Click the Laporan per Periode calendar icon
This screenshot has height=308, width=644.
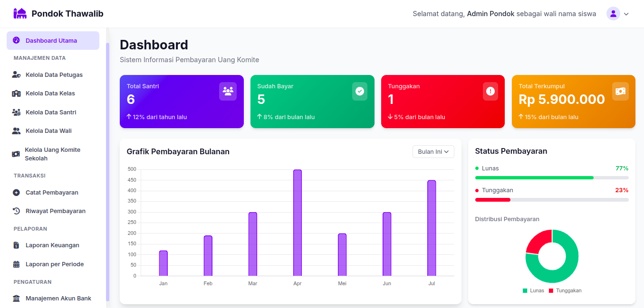(16, 264)
